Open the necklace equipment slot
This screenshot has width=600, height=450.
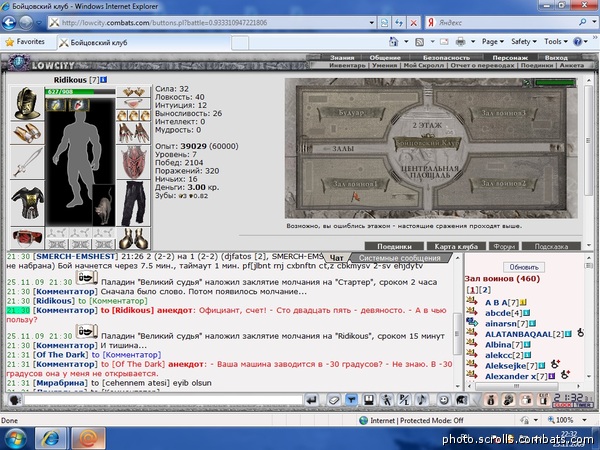133,104
